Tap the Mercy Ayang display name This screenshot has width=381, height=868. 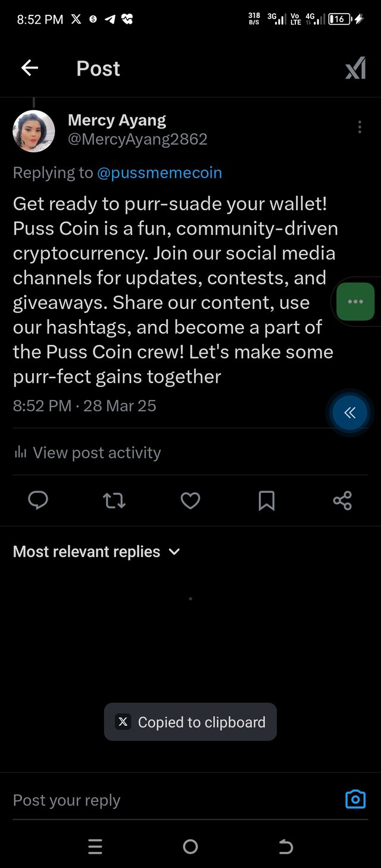(x=117, y=120)
